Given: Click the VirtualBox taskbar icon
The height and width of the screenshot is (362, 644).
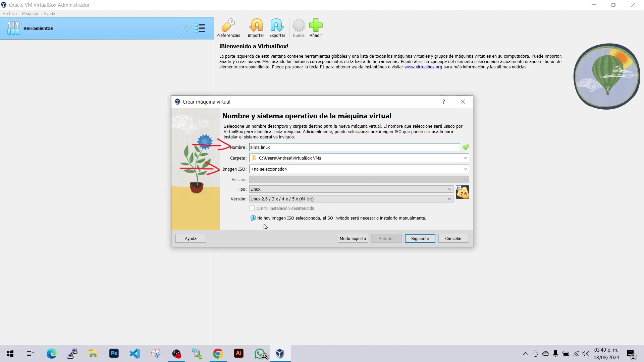Looking at the screenshot, I should [x=280, y=354].
